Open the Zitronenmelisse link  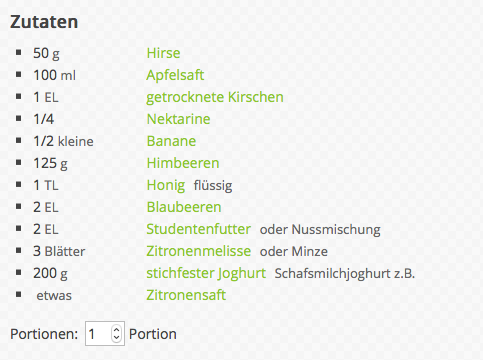click(199, 251)
